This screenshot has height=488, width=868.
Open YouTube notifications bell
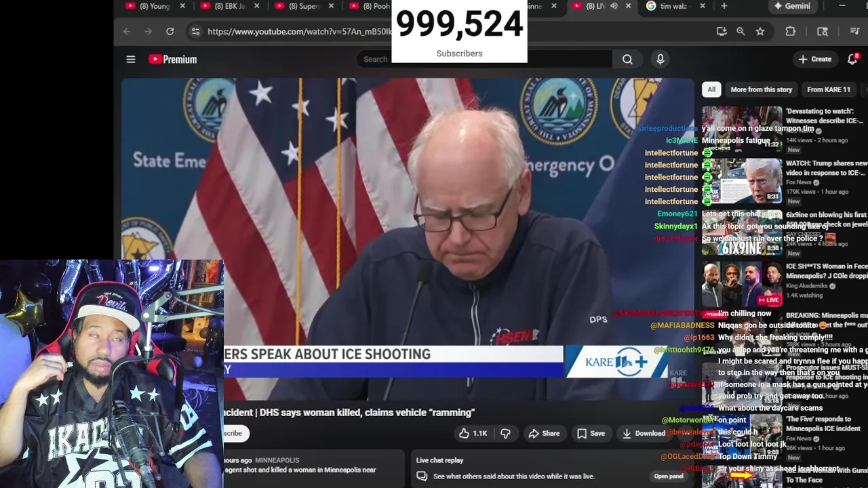click(x=853, y=59)
